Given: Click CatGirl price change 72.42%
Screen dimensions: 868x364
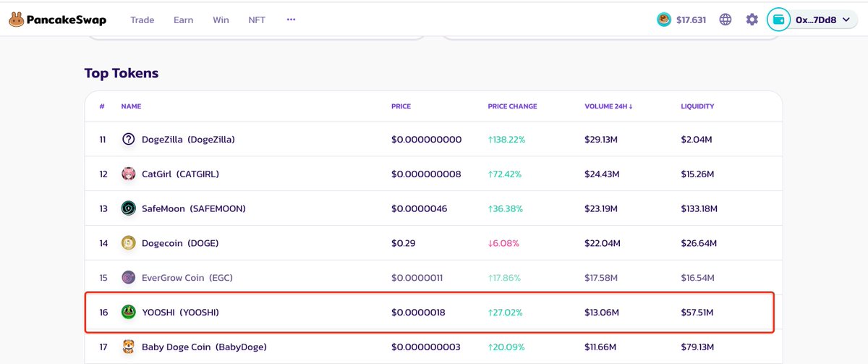Looking at the screenshot, I should pos(504,174).
